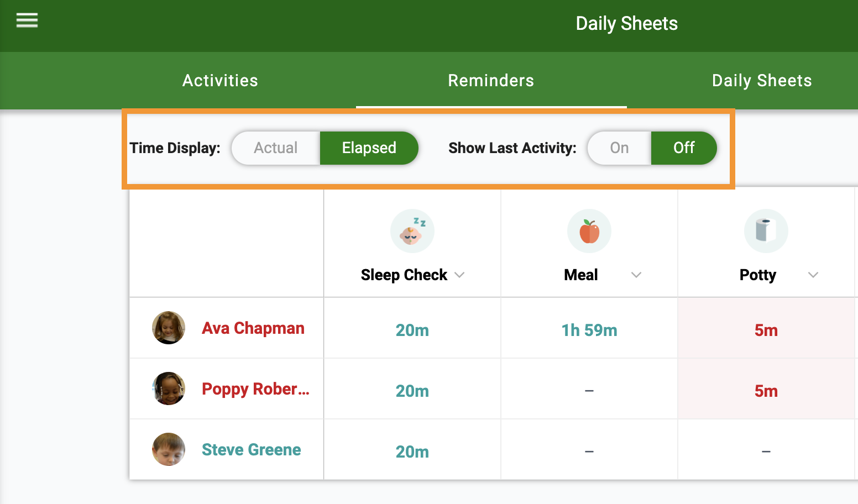Expand the Sleep Check column dropdown

coord(459,275)
